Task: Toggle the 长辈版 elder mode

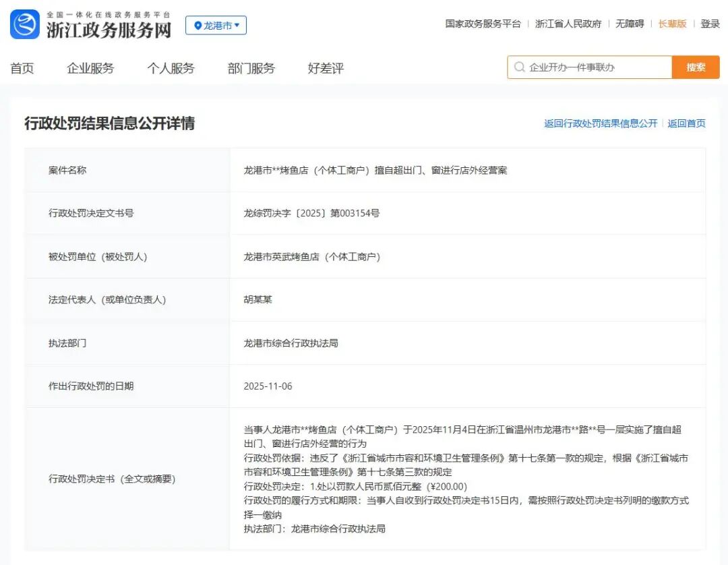Action: click(x=672, y=24)
